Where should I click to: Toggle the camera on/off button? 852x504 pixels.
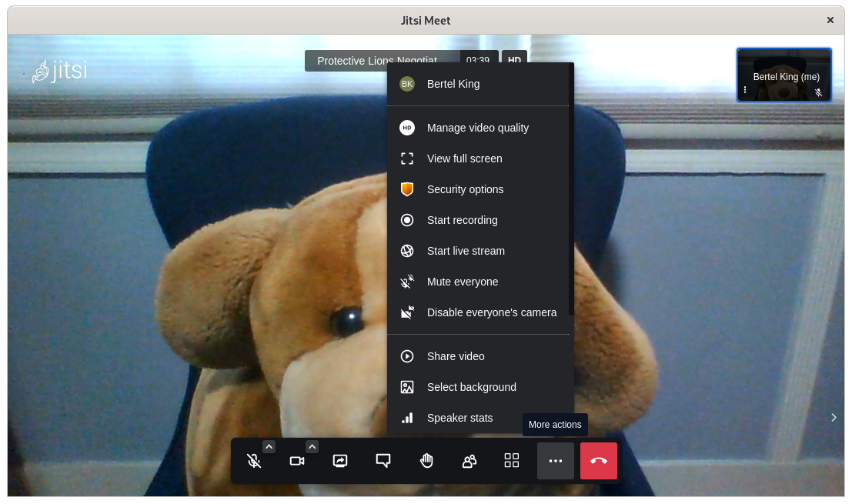297,461
